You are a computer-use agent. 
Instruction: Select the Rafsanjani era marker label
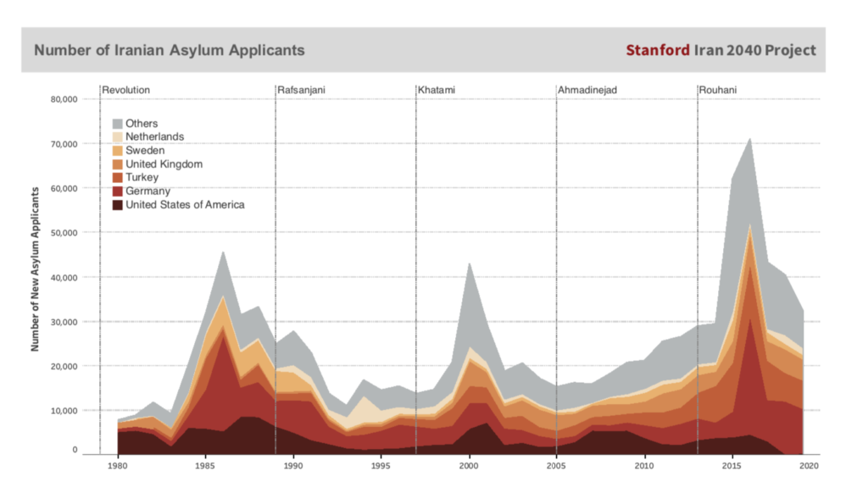point(302,90)
